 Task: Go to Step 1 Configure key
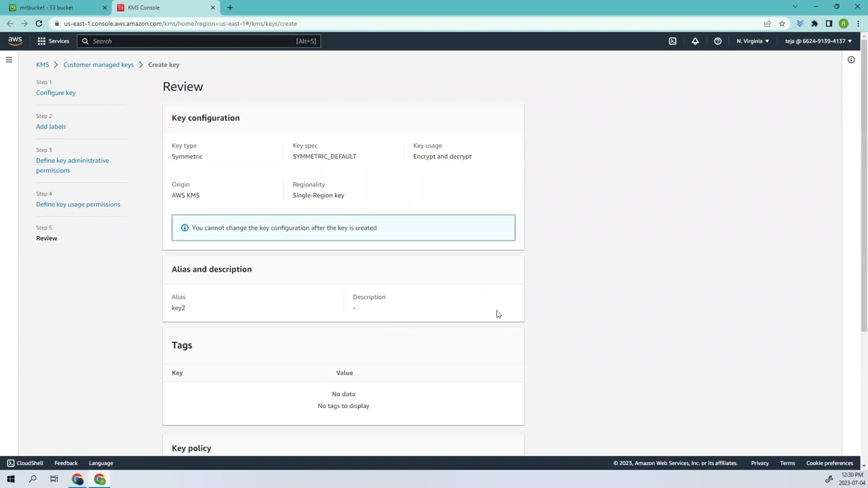[56, 93]
